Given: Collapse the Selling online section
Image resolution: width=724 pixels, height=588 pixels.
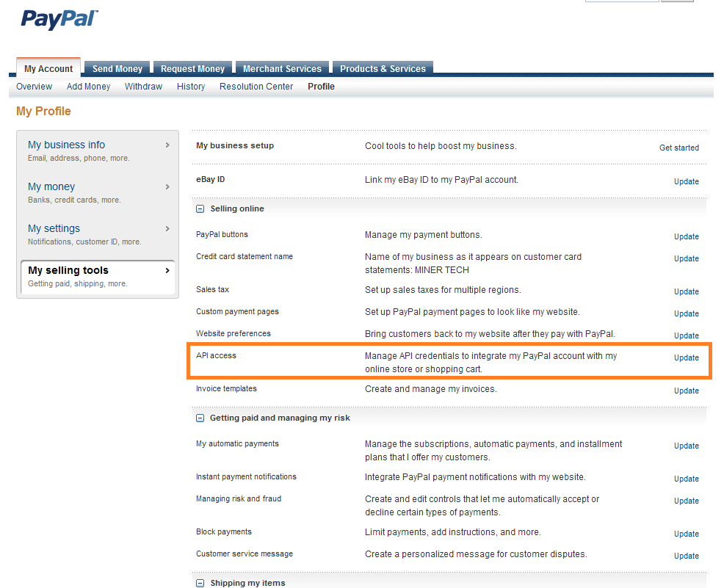Looking at the screenshot, I should pos(200,209).
